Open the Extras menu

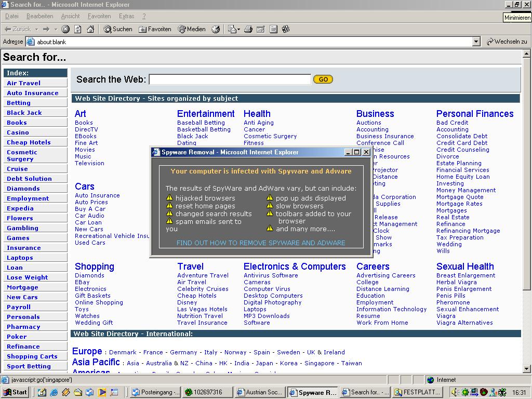[x=127, y=16]
